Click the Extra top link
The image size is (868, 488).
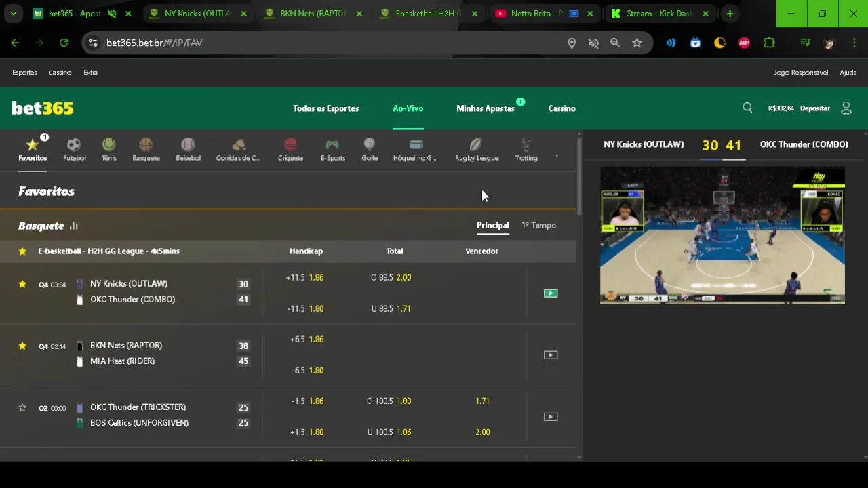(90, 73)
